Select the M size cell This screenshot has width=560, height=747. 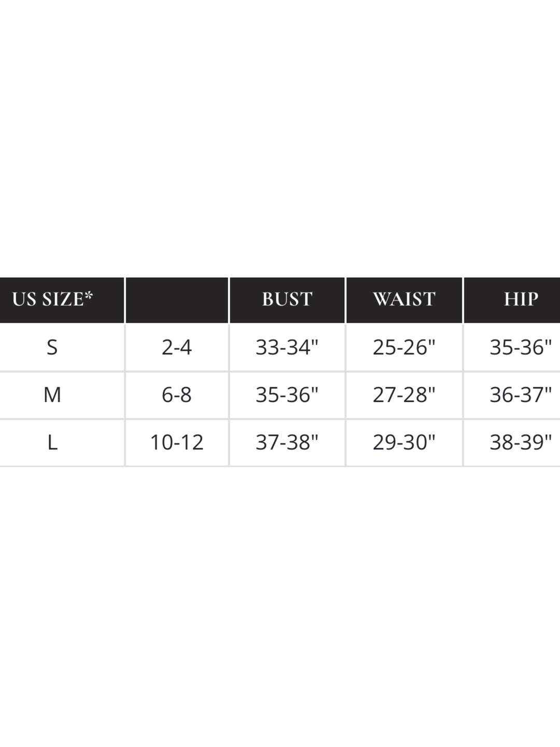tap(52, 394)
